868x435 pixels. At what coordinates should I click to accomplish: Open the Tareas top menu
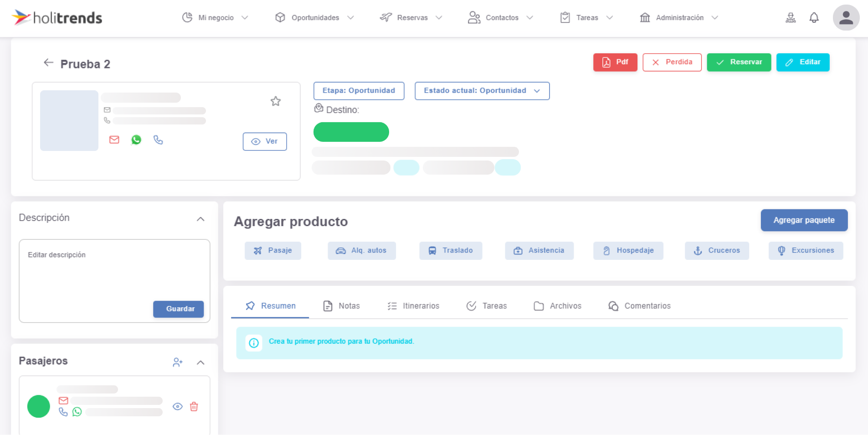(586, 18)
